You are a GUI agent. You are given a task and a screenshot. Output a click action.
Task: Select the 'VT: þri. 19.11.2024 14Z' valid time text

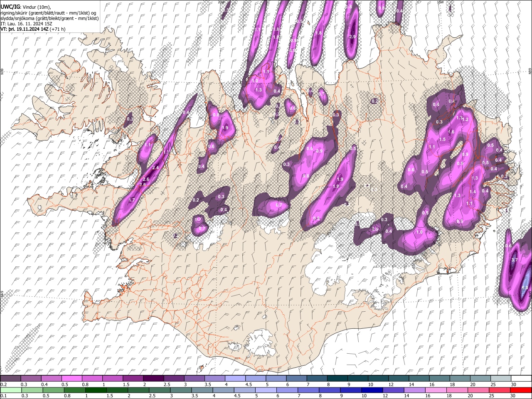(25, 29)
